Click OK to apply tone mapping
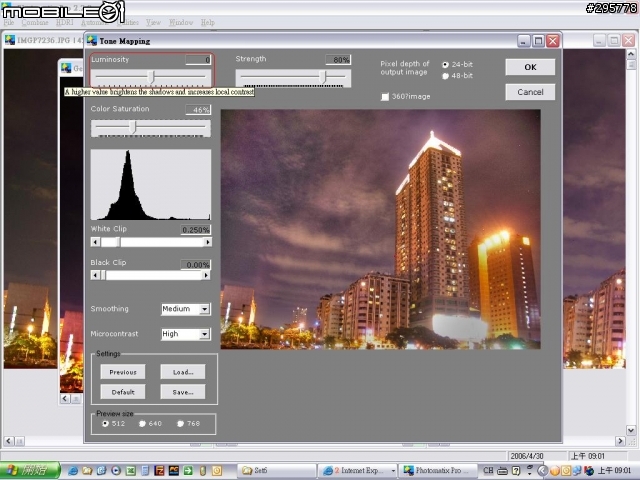 click(530, 67)
